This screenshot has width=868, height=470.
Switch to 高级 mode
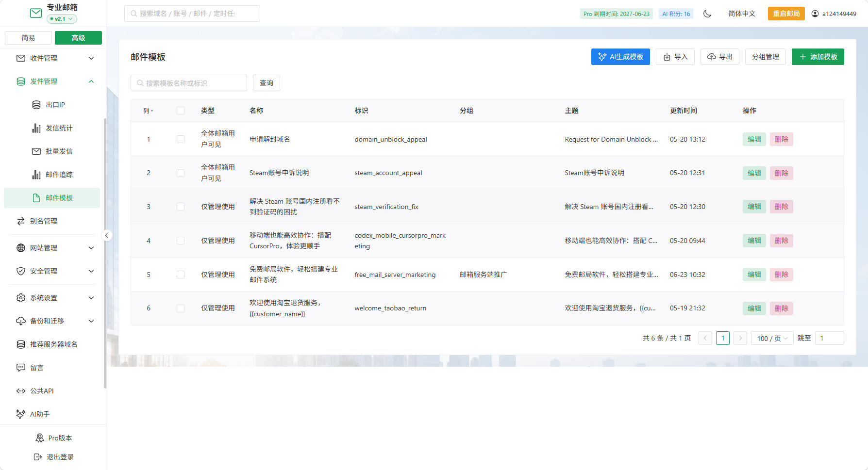(78, 38)
